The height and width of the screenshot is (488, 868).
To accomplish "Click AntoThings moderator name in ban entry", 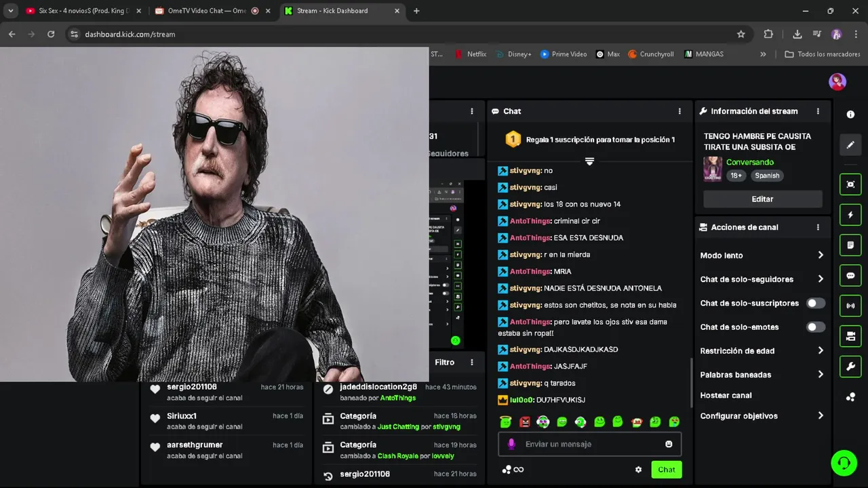I will 398,398.
